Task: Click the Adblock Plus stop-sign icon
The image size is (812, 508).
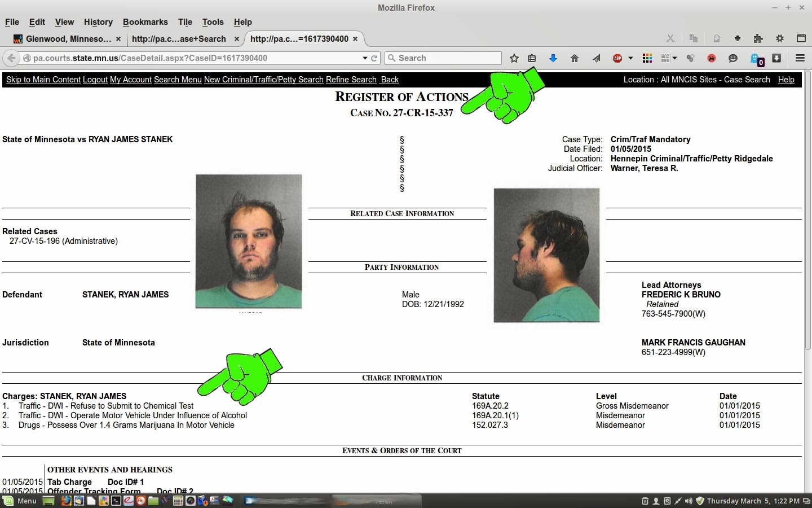Action: click(617, 58)
